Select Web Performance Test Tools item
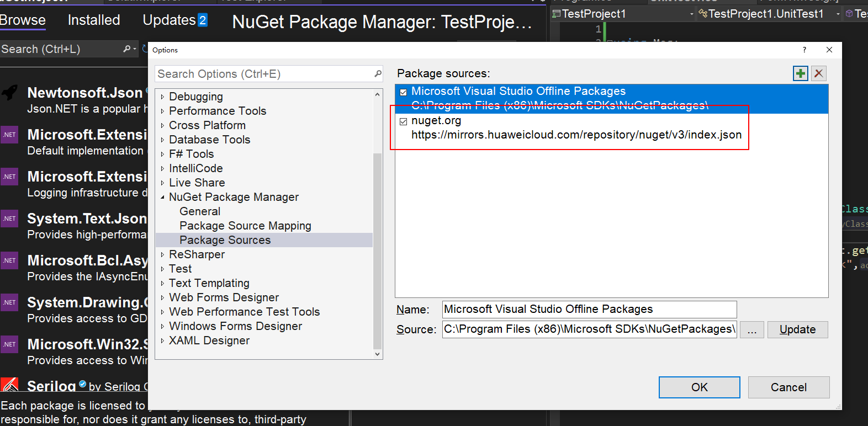 245,312
